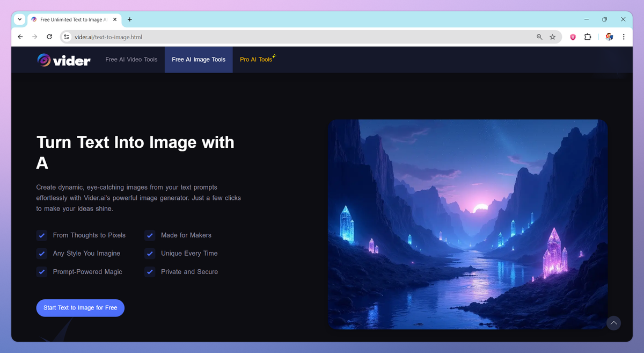Open the browser profile avatar

coord(609,37)
